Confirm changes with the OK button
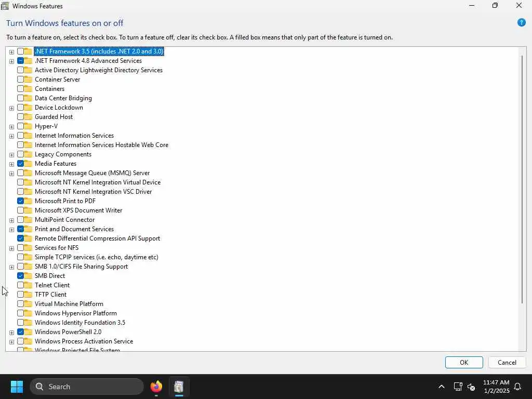 (464, 362)
